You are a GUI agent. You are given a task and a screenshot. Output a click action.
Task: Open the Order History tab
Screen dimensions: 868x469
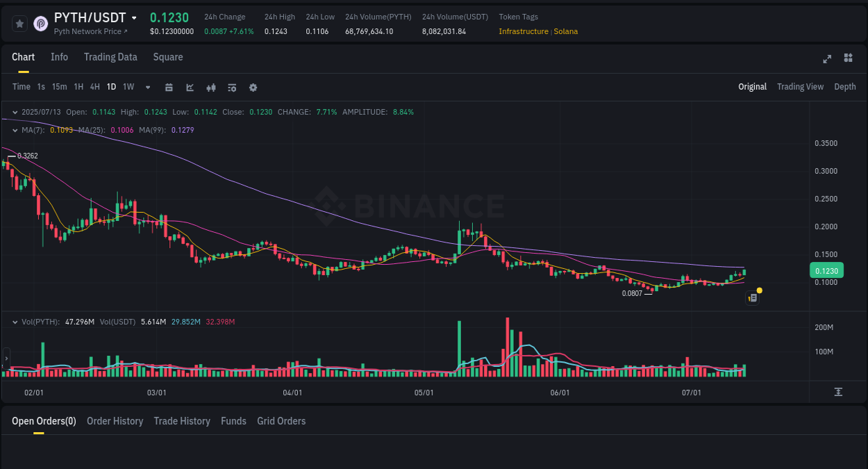click(115, 421)
